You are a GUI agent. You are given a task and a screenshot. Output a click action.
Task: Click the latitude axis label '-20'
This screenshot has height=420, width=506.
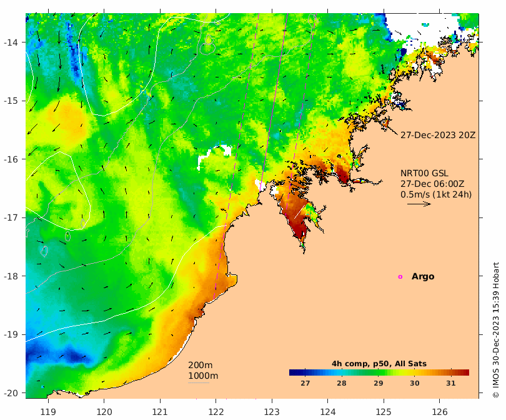[x=11, y=393]
